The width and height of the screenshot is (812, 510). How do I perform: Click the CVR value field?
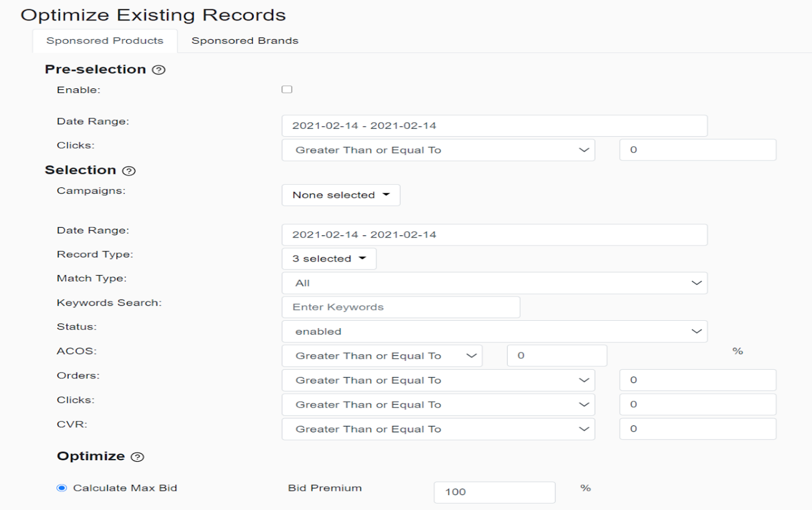click(x=698, y=429)
